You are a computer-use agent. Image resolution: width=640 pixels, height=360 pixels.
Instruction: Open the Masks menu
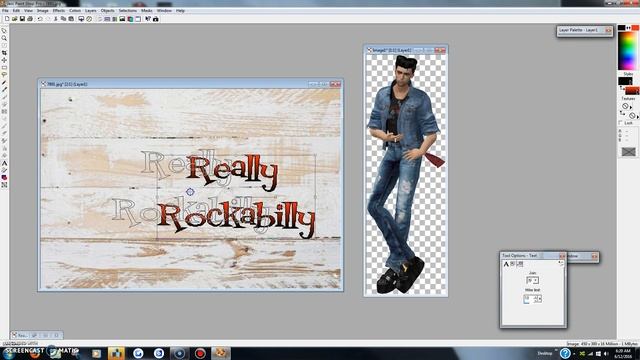[x=147, y=11]
